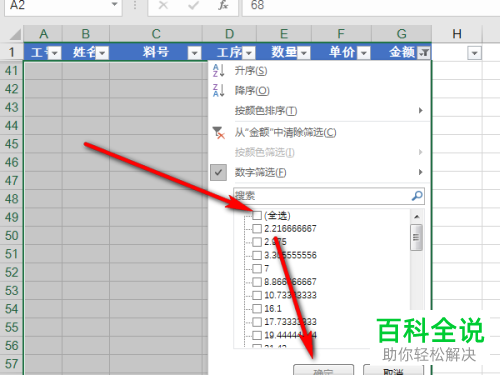Image resolution: width=500 pixels, height=375 pixels.
Task: Click the descending sort Z-A icon
Action: point(218,90)
